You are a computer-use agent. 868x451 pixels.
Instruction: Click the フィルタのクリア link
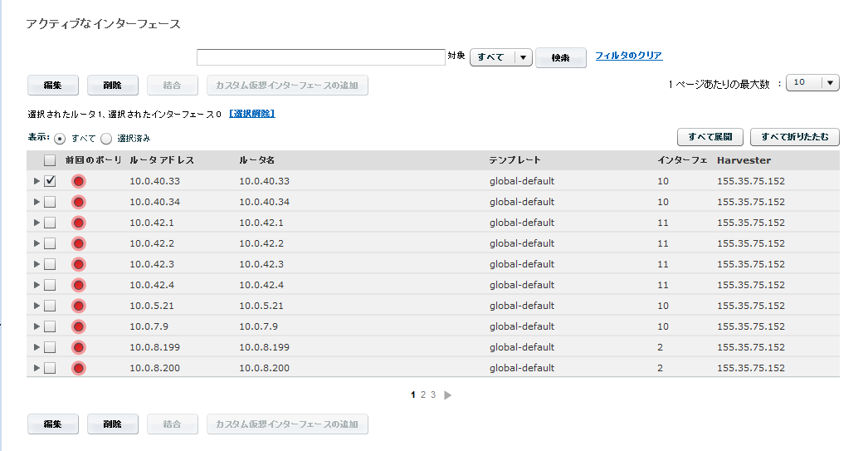(628, 56)
